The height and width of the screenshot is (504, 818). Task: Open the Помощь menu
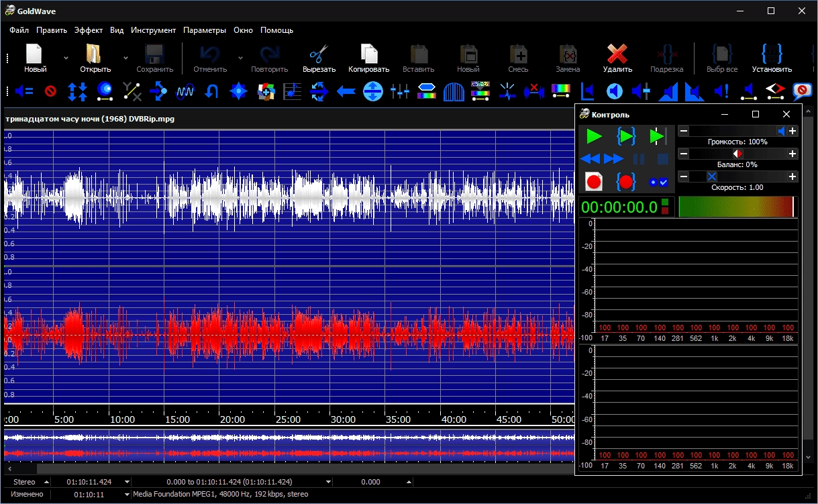277,30
